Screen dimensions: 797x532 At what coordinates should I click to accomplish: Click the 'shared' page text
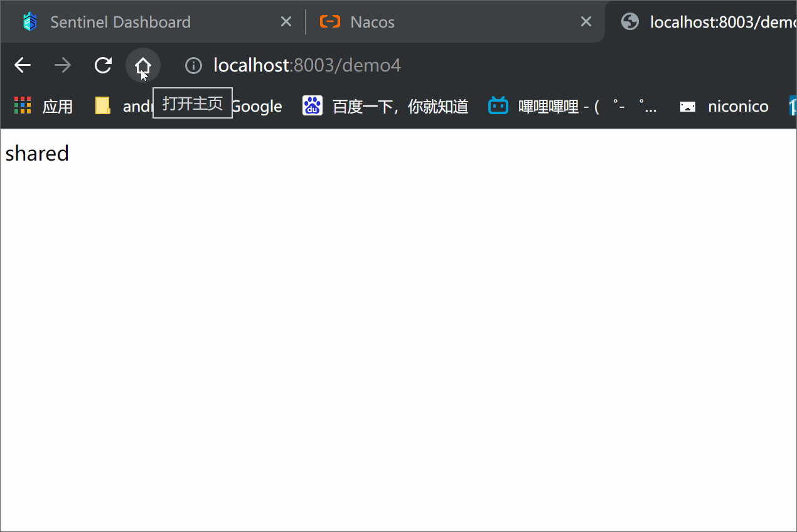(37, 153)
